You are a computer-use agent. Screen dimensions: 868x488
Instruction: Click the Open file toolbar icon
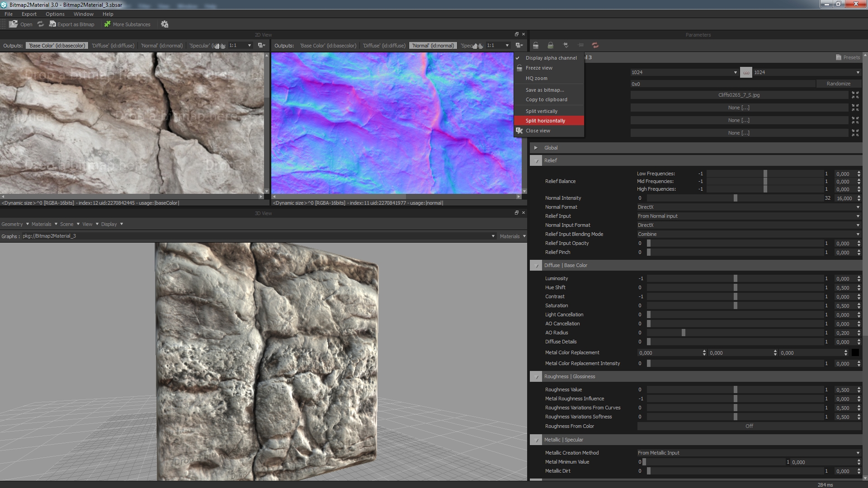(x=14, y=24)
